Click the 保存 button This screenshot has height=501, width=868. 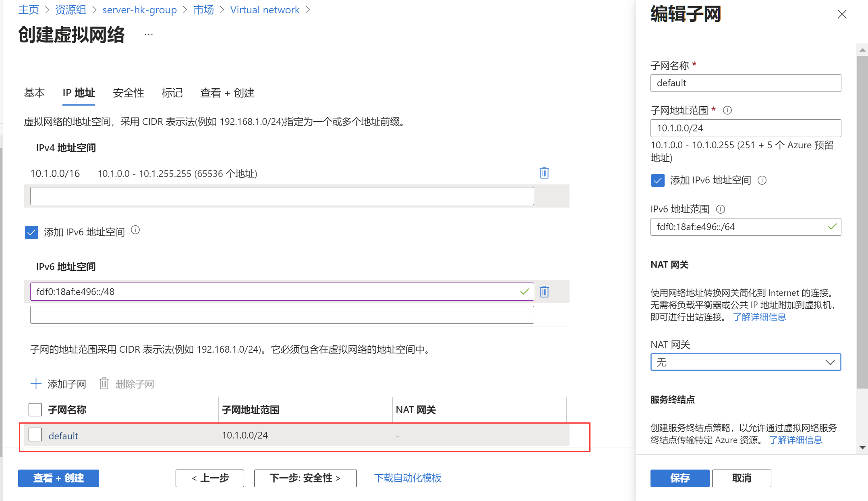click(x=679, y=478)
